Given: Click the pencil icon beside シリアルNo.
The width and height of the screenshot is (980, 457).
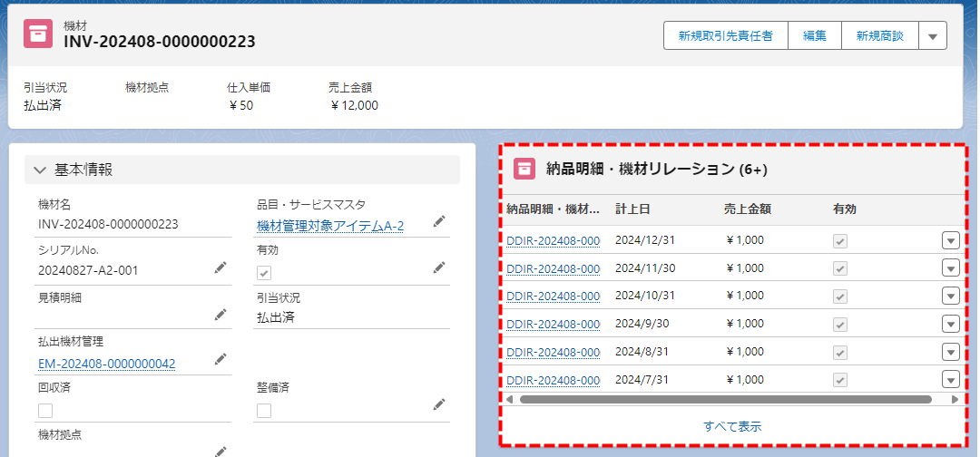Looking at the screenshot, I should [x=220, y=267].
